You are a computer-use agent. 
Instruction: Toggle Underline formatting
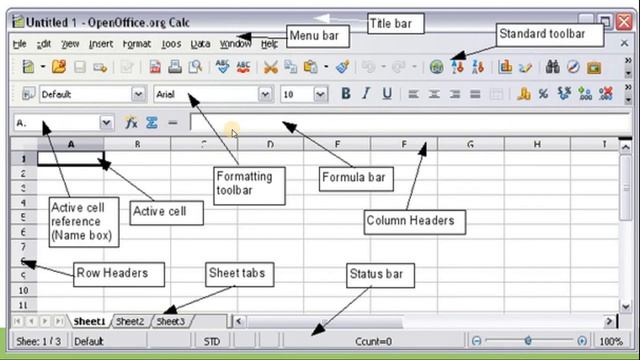click(387, 94)
